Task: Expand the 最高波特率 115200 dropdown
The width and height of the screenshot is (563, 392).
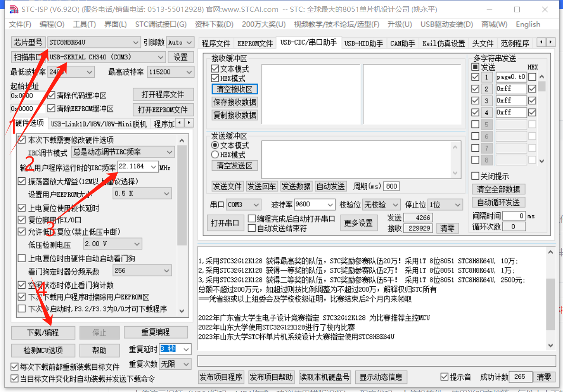Action: click(189, 72)
